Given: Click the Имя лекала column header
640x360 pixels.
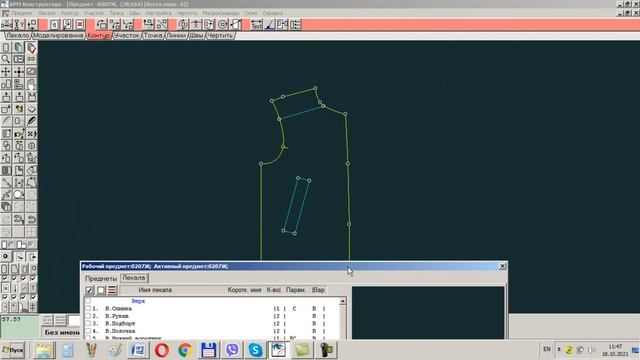Looking at the screenshot, I should 155,290.
